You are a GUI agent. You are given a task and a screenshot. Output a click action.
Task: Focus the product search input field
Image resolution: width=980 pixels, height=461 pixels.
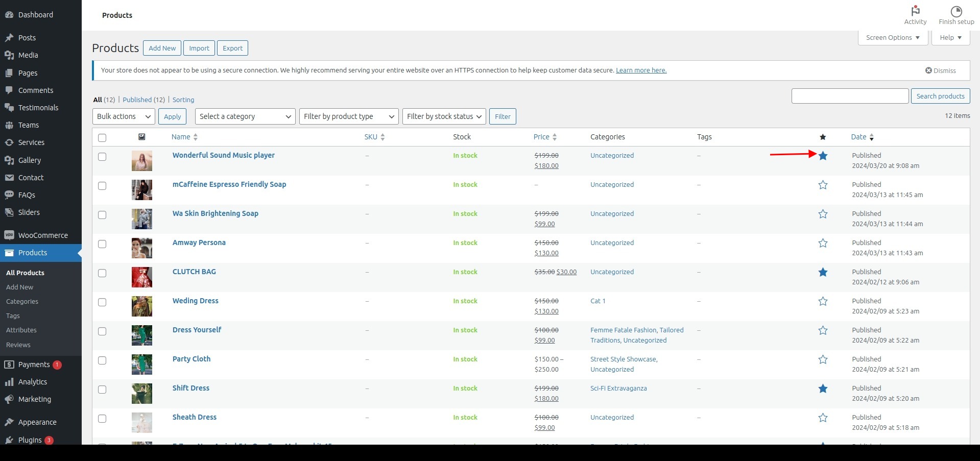click(850, 96)
